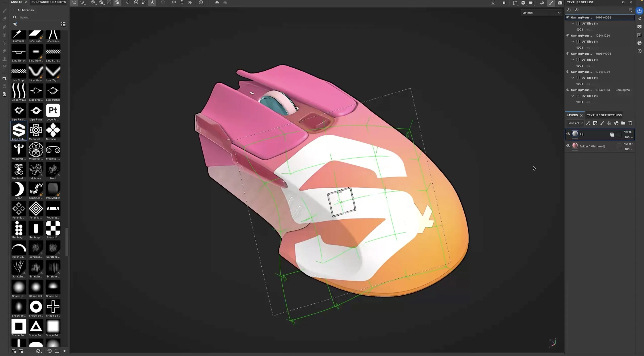Collapse UV Tiles under the first texture set

click(x=573, y=23)
